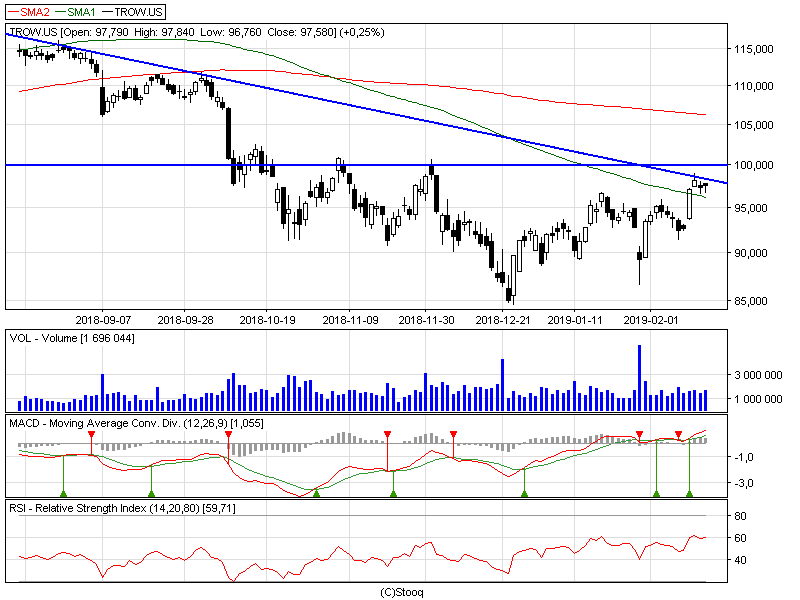Select the 2019-02-01 date label
This screenshot has height=600, width=800.
[x=651, y=320]
